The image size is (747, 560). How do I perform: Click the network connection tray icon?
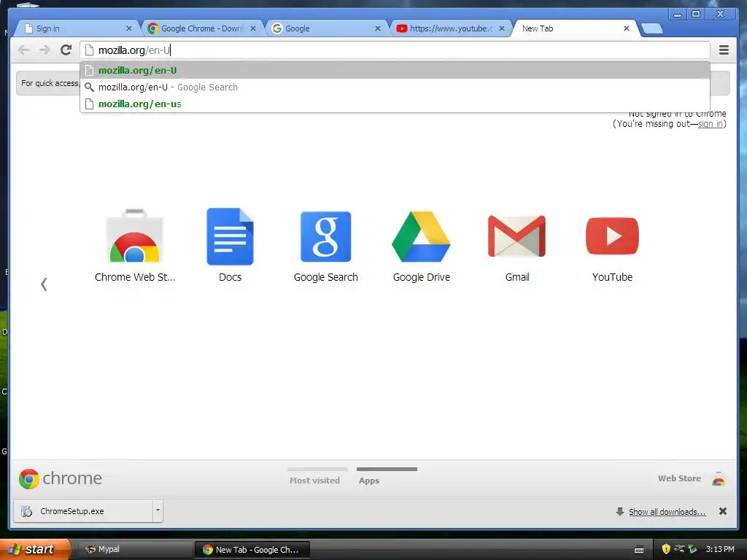click(x=679, y=549)
